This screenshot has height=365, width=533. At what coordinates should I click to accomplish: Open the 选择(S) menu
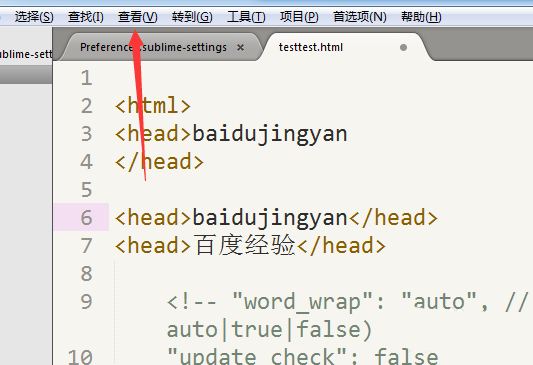34,17
